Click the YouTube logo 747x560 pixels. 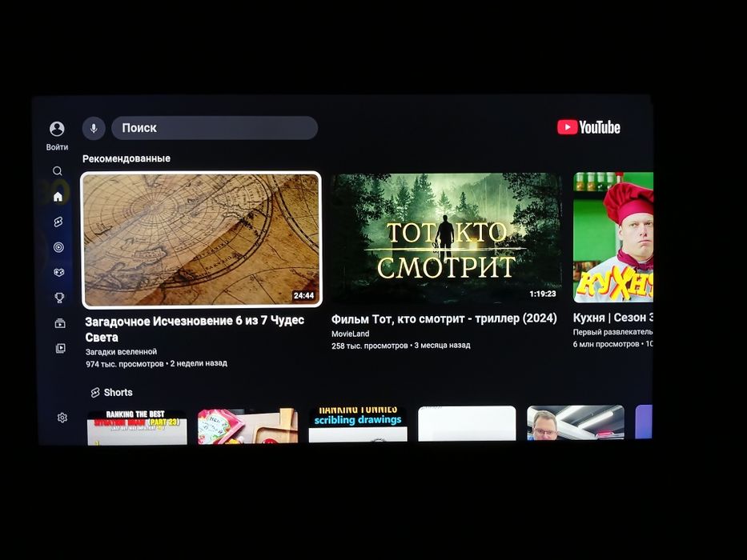(x=588, y=127)
